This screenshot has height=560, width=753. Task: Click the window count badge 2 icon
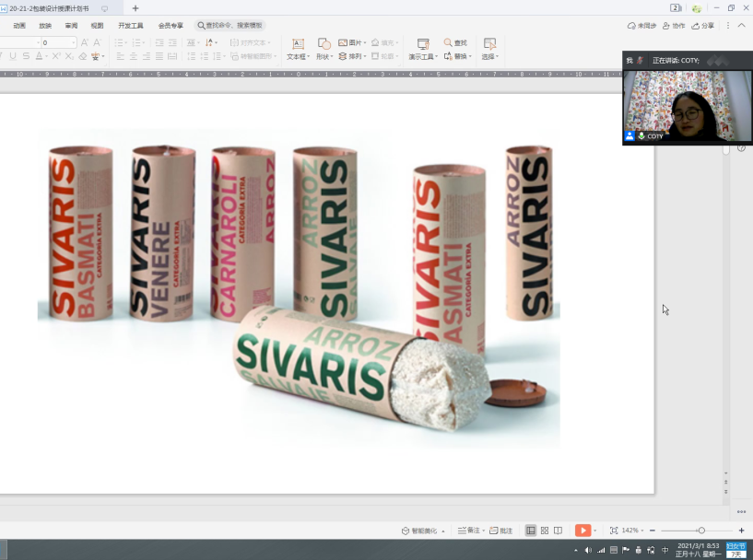pyautogui.click(x=676, y=8)
